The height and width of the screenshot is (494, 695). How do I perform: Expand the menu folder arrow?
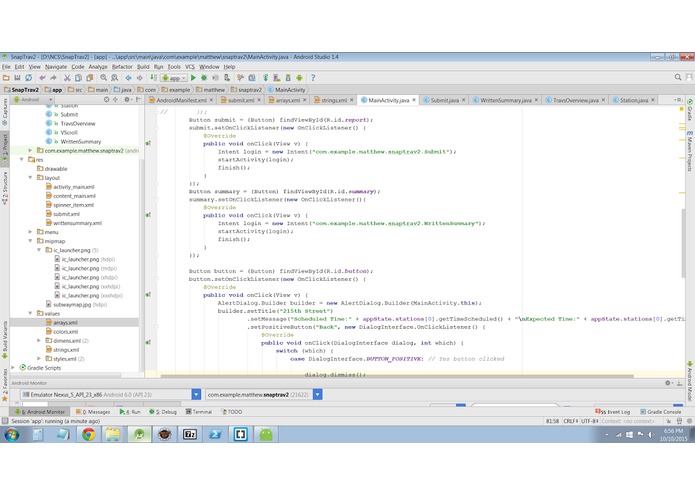tap(30, 232)
